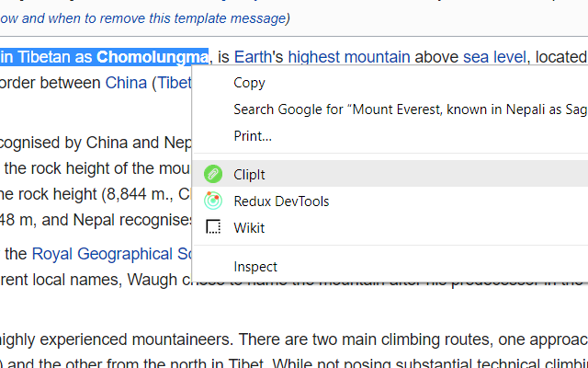Select Search Google for Mount Everest entry

point(390,109)
